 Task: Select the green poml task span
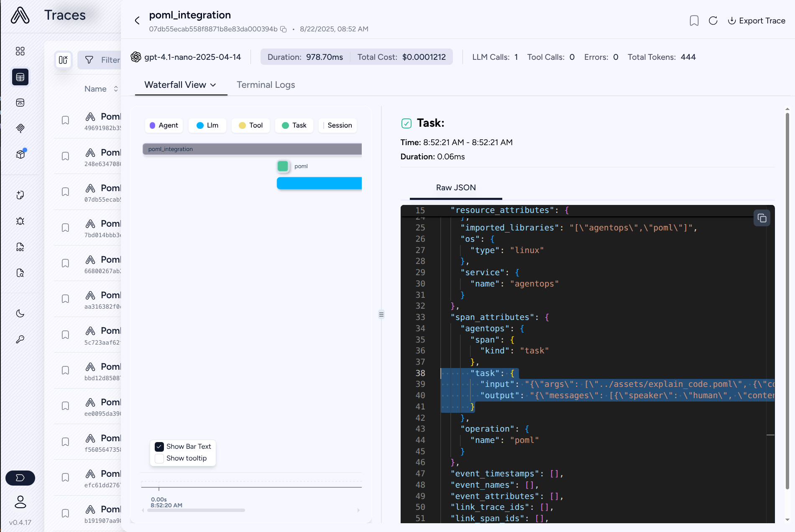point(283,166)
